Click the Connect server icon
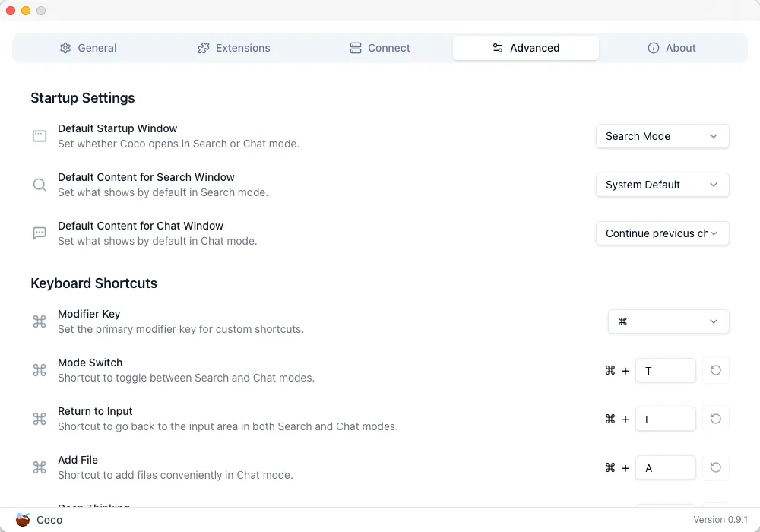Viewport: 760px width, 532px height. [356, 48]
